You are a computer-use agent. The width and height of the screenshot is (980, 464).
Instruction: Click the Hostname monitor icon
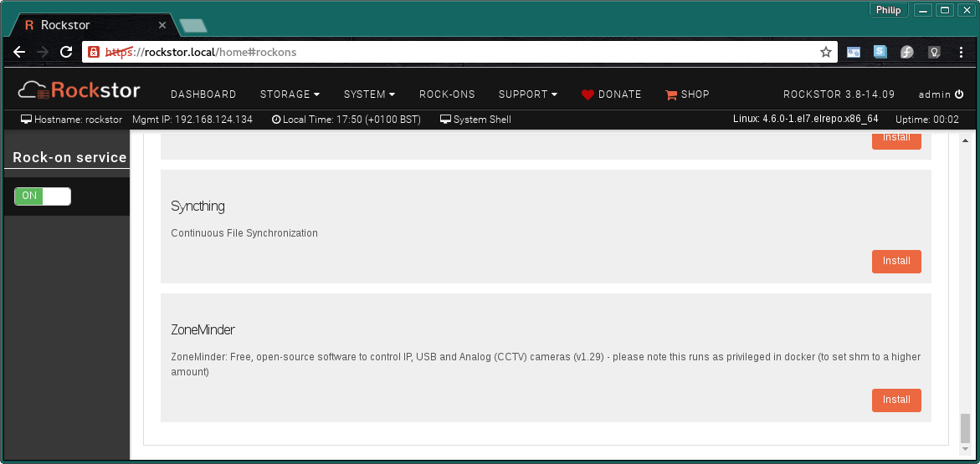point(26,120)
